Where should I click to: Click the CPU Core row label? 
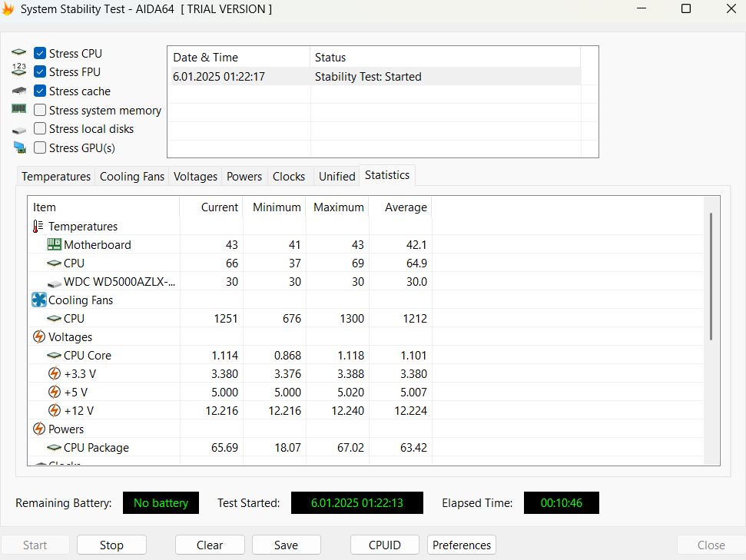[88, 356]
